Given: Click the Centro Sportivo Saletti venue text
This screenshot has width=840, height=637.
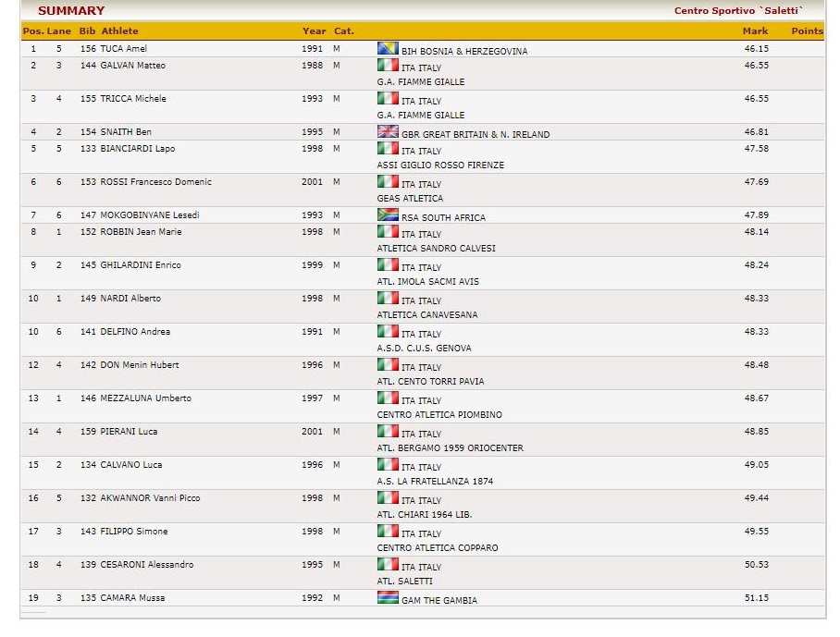Looking at the screenshot, I should coord(738,11).
